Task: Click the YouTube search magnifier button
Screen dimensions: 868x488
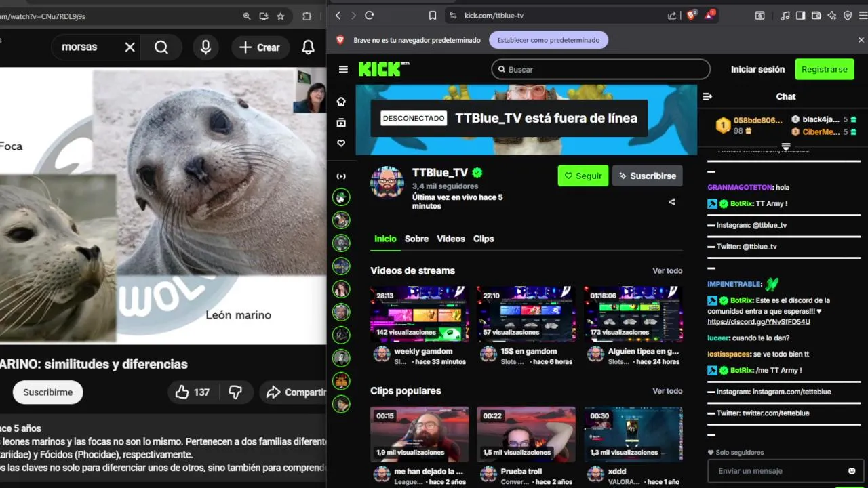Action: click(161, 47)
